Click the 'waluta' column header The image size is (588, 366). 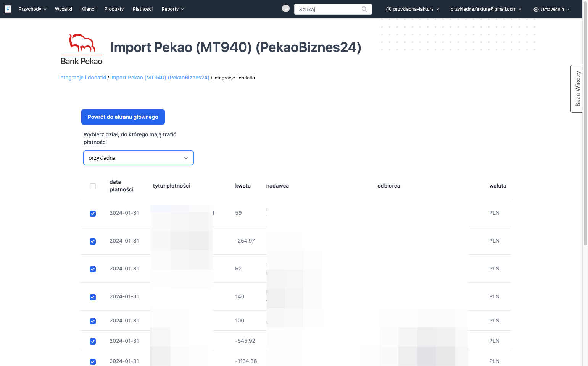coord(498,186)
